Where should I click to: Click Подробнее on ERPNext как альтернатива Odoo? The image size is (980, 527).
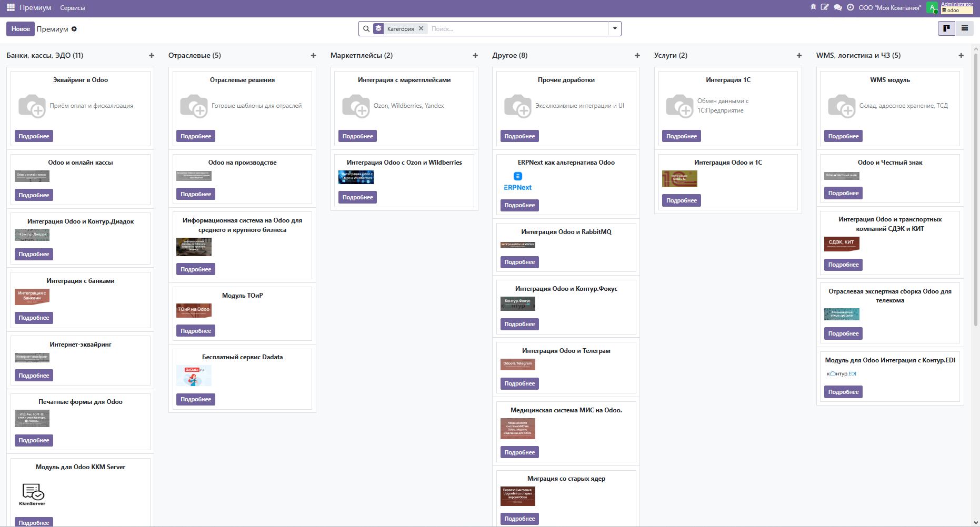(x=519, y=205)
